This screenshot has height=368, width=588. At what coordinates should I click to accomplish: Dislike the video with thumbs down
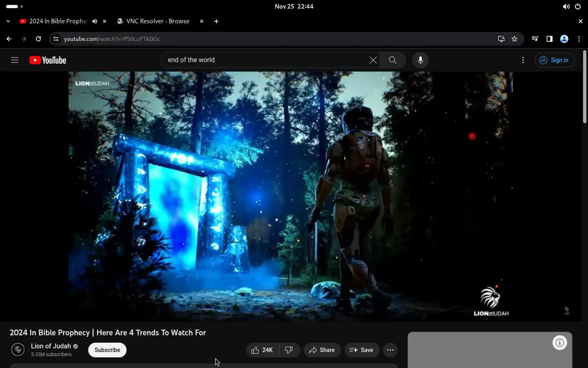tap(289, 350)
